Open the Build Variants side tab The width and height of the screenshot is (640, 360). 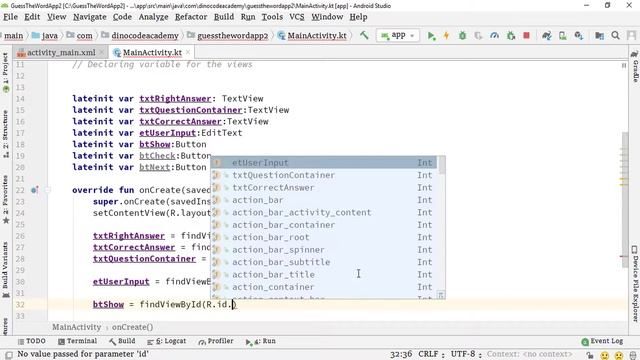(x=5, y=269)
